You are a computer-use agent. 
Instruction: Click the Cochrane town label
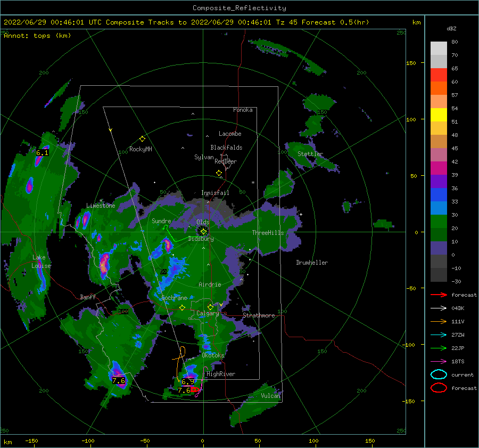pyautogui.click(x=174, y=298)
